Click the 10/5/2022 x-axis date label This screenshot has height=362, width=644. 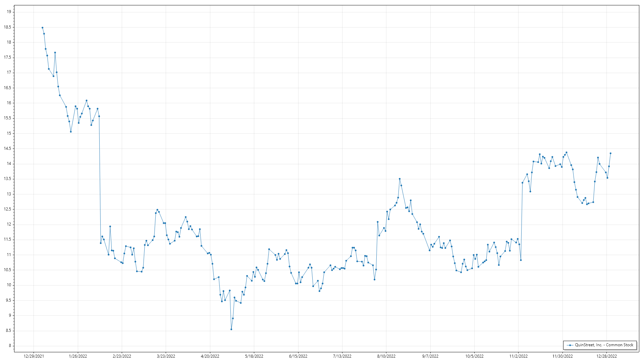474,356
